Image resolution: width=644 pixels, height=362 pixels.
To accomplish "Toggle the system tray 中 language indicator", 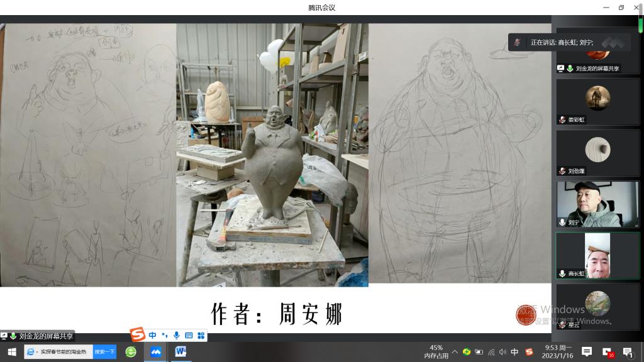I will point(514,352).
